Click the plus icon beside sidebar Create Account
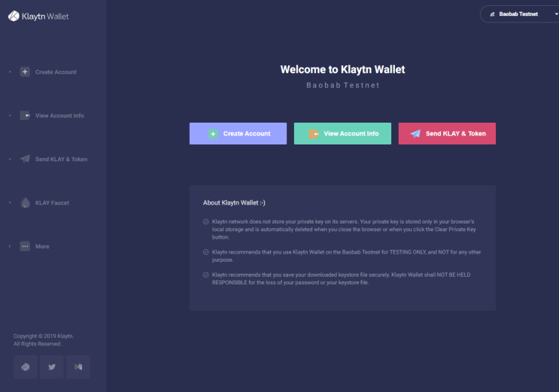The width and height of the screenshot is (559, 392). pyautogui.click(x=25, y=71)
